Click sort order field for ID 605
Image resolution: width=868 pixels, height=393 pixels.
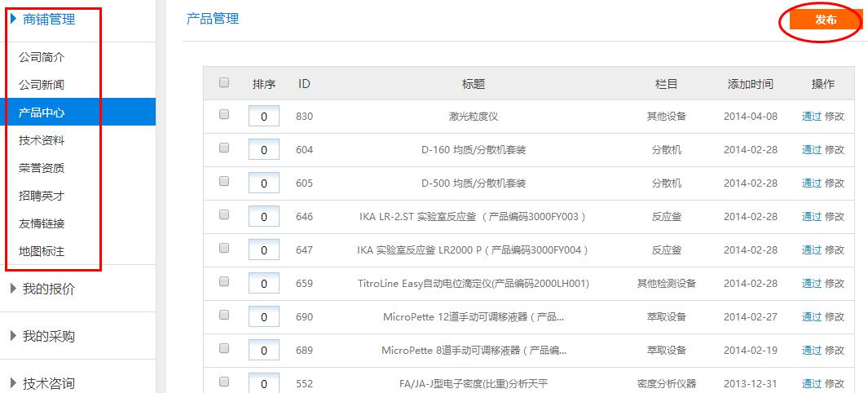tap(264, 183)
